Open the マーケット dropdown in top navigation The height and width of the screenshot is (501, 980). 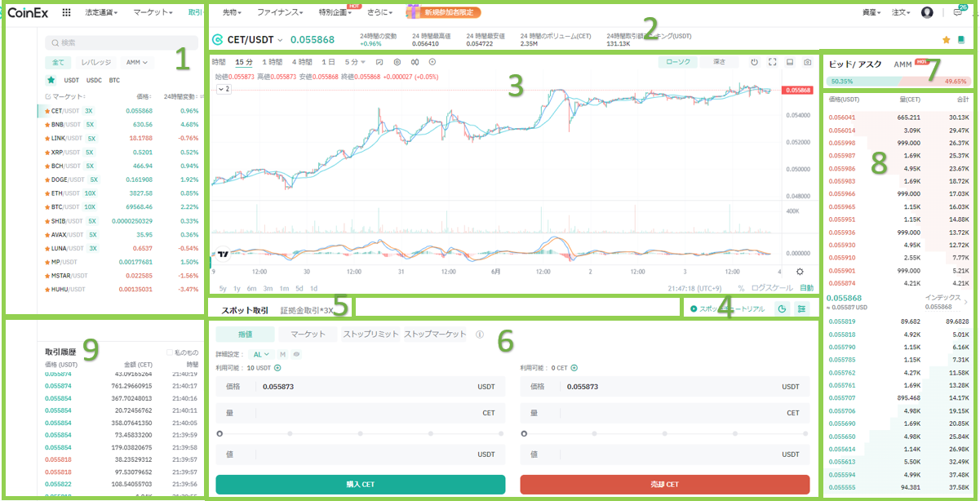tap(153, 13)
